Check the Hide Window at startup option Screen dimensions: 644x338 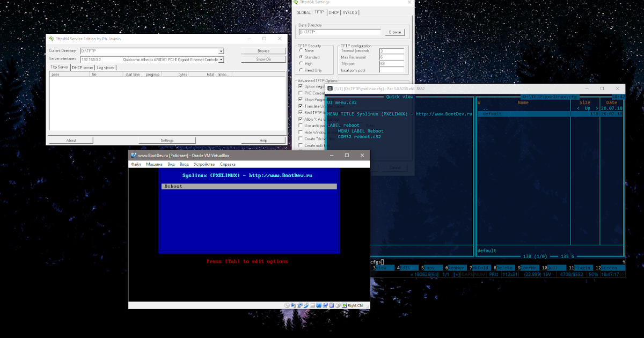coord(301,132)
